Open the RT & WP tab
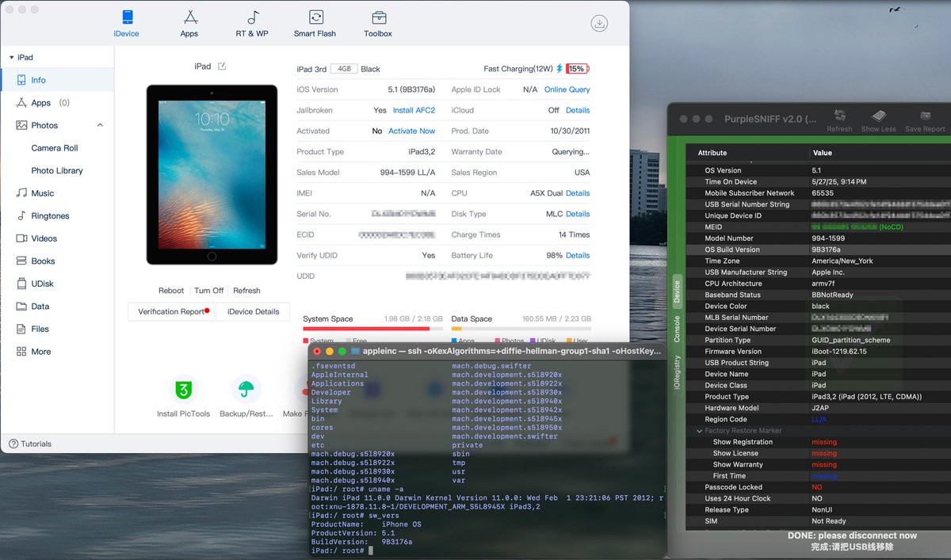Viewport: 951px width, 560px height. [x=252, y=24]
